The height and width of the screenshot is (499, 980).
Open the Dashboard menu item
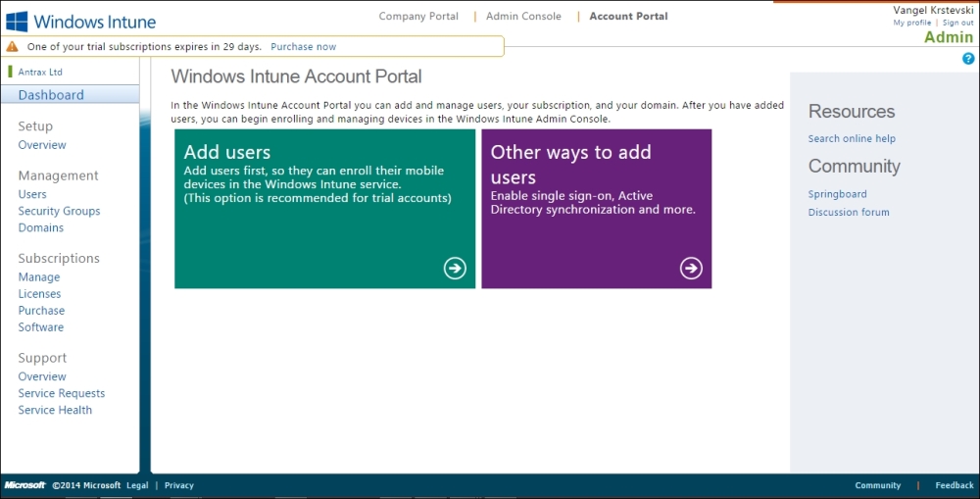tap(70, 94)
